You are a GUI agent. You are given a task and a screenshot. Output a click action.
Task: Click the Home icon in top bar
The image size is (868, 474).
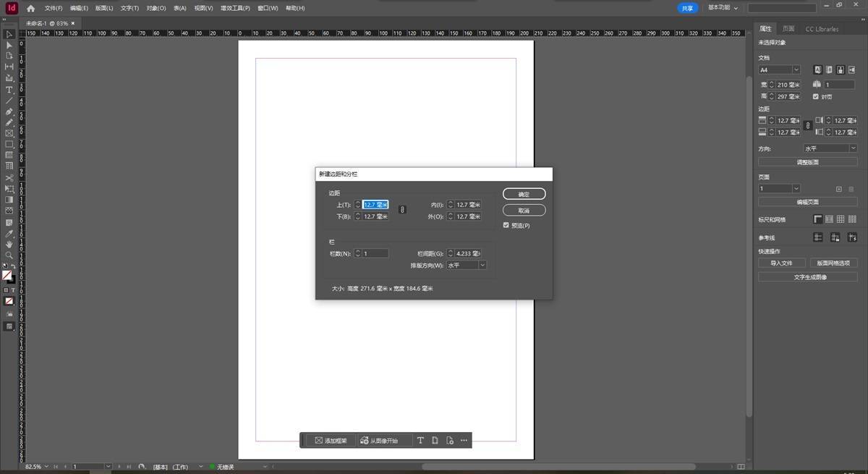(30, 8)
